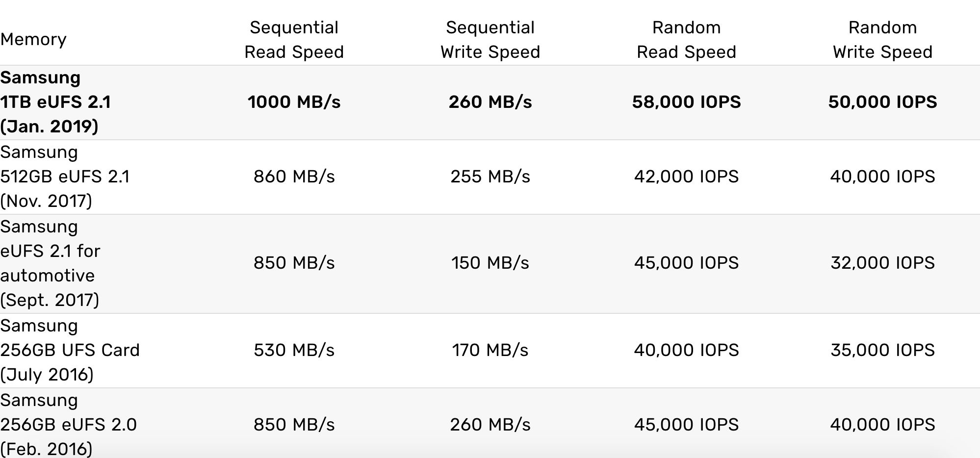980x458 pixels.
Task: Click Samsung 512GB eUFS 2.1 row label
Action: pos(65,177)
